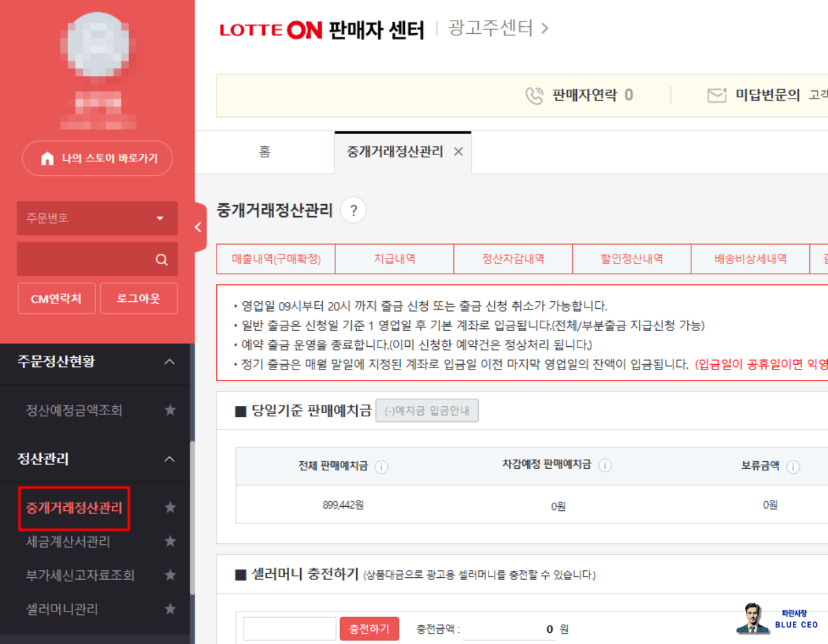This screenshot has width=828, height=644.
Task: Click the home icon on 나의 스토어 바로가기
Action: click(x=47, y=158)
